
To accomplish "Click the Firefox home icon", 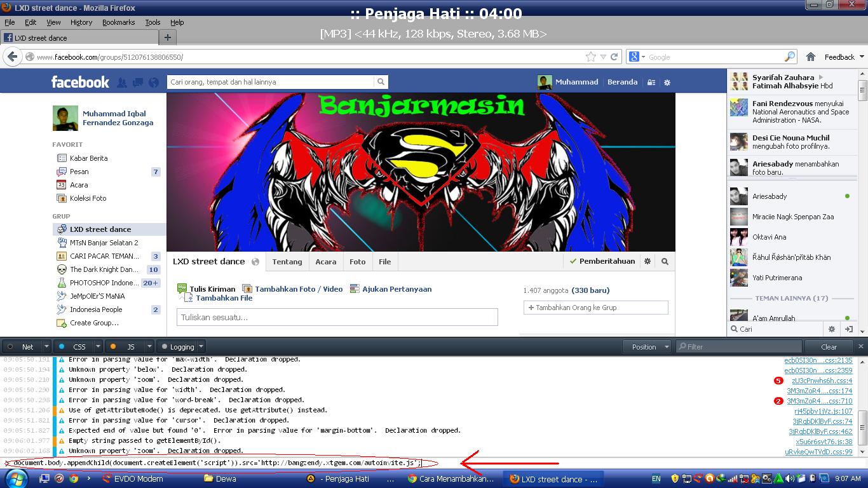I will 811,57.
